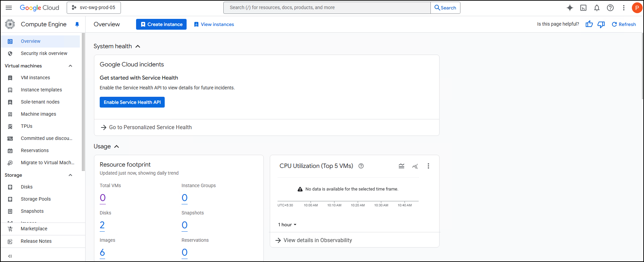Click View instances link
The height and width of the screenshot is (262, 644).
[x=214, y=24]
